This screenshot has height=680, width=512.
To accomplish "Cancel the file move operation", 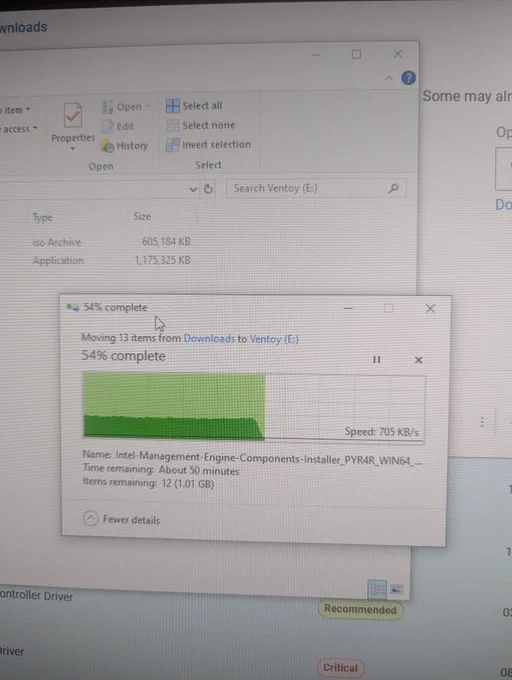I will point(418,360).
